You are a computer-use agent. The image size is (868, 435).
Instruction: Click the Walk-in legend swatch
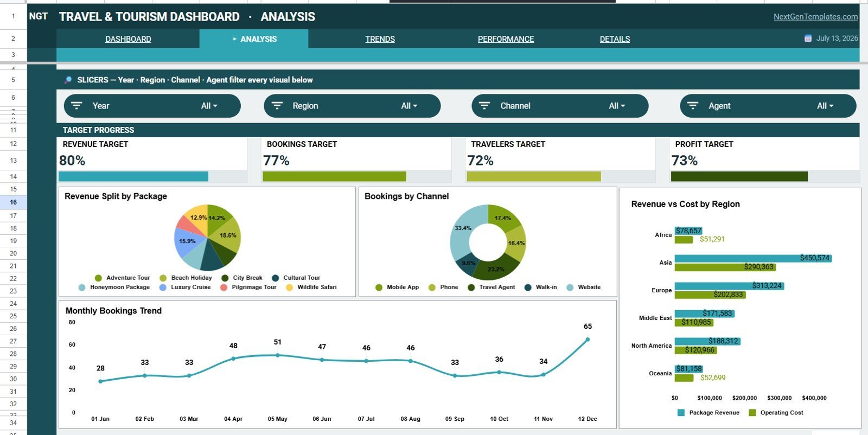528,287
